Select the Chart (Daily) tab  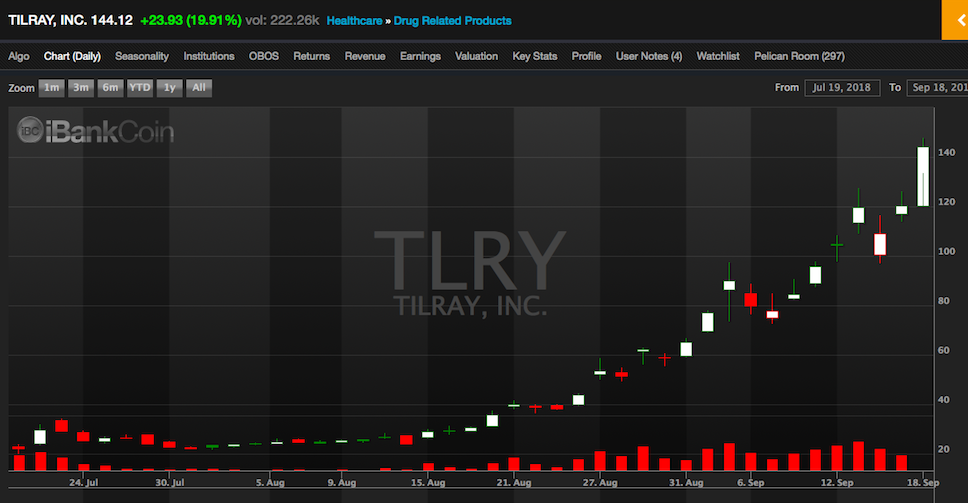72,56
